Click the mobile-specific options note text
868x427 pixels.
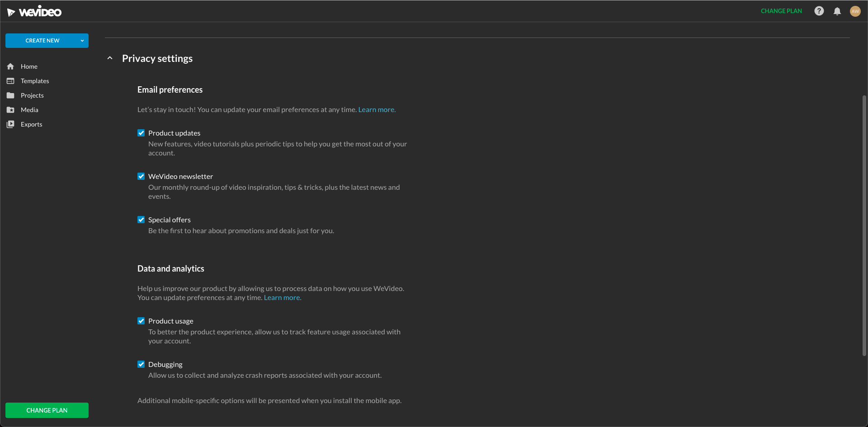269,400
